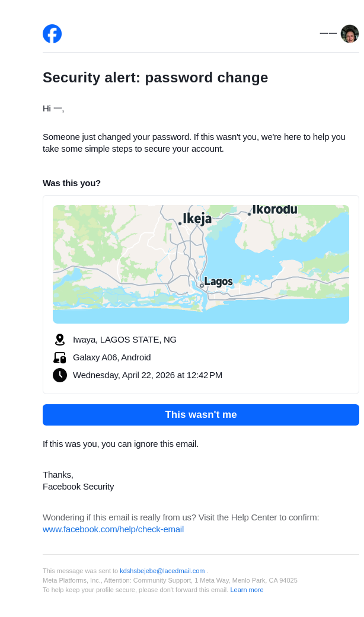364x617 pixels.
Task: Click the Lagos city marker on map
Action: (202, 286)
